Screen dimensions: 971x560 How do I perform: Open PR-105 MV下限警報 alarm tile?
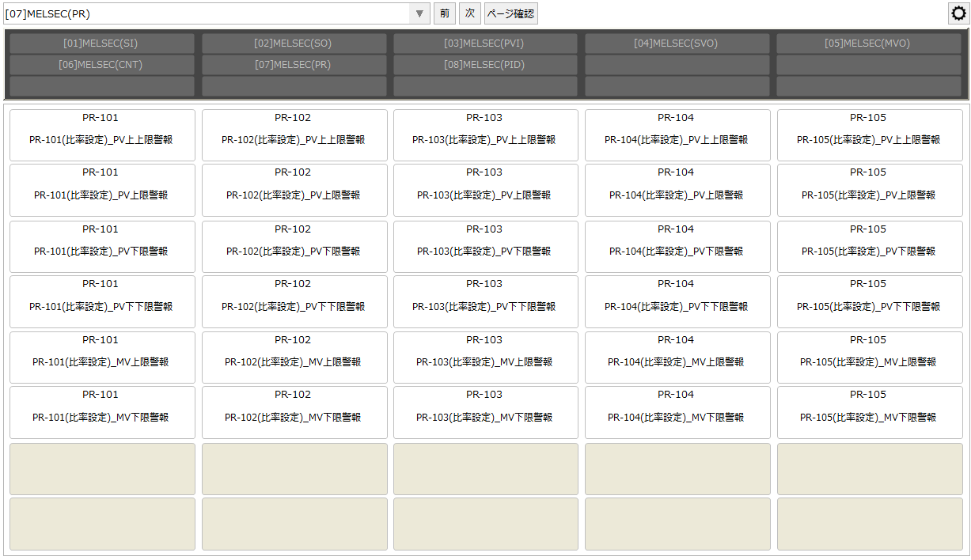869,412
